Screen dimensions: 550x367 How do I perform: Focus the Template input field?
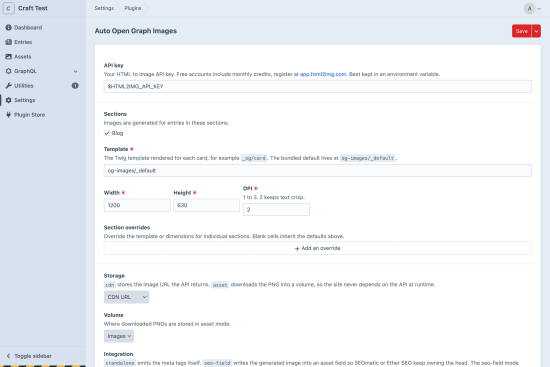(x=317, y=171)
